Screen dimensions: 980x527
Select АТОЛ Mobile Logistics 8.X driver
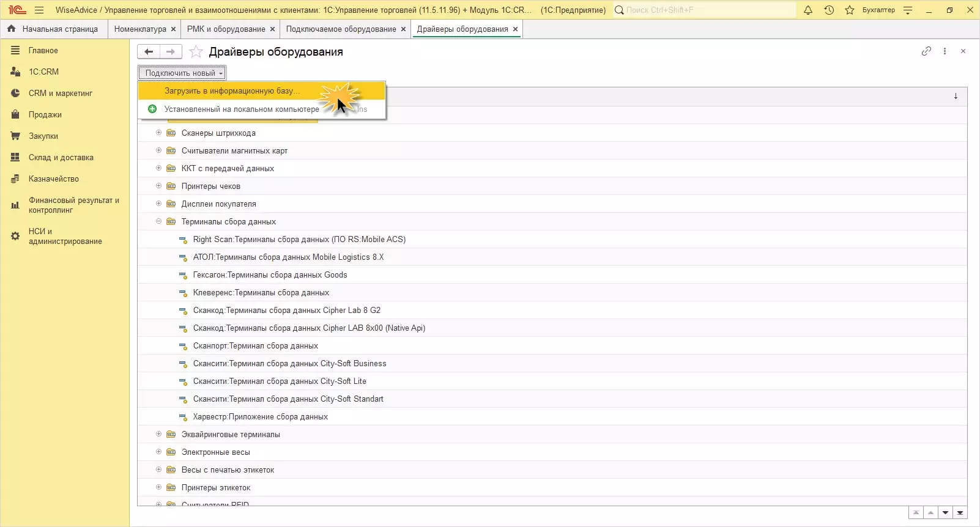coord(552,257)
